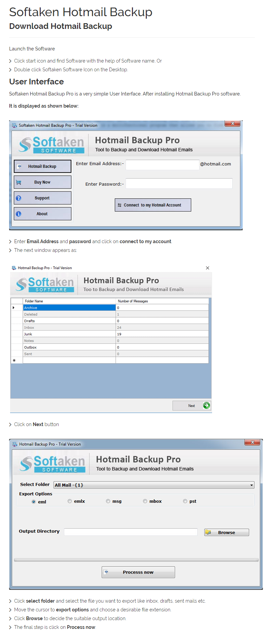Click Connect to my Hotmail Account
272x644 pixels.
click(x=153, y=205)
